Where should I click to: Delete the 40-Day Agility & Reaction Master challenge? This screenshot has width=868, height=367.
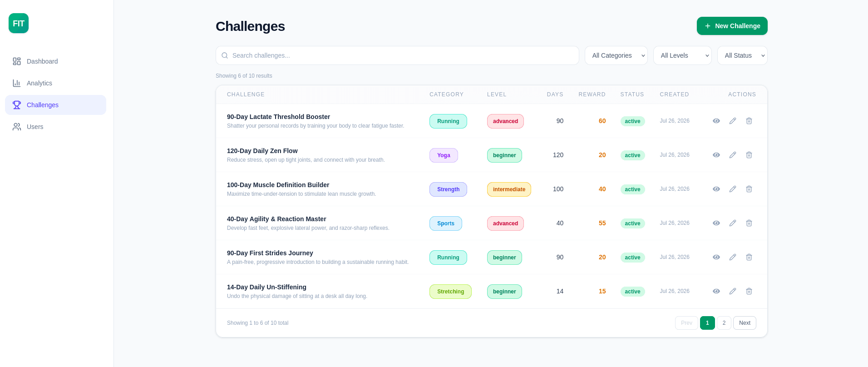pos(749,223)
